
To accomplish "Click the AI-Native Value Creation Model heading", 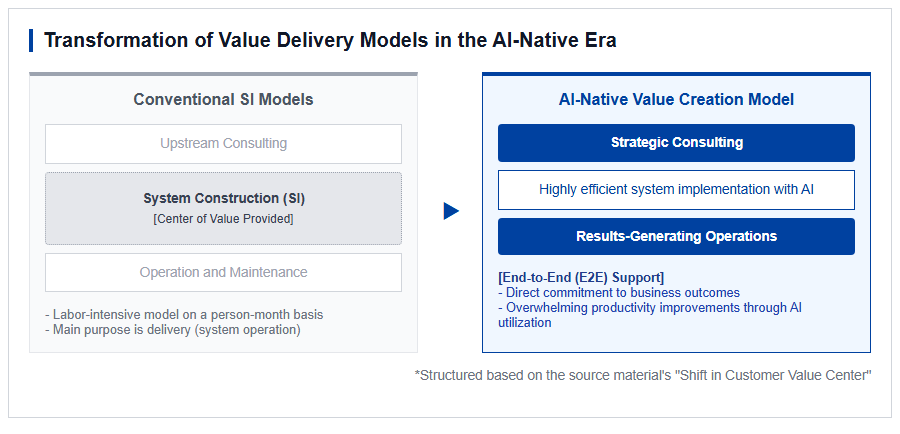I will pos(676,99).
